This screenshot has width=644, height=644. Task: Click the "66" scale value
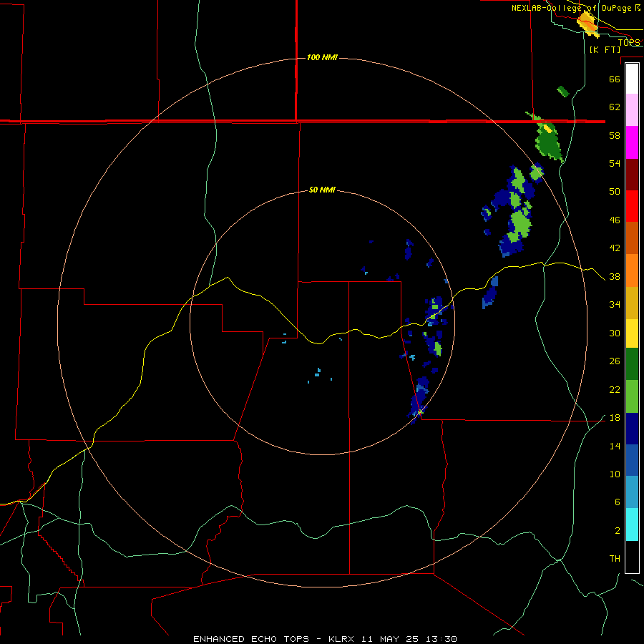tap(615, 79)
